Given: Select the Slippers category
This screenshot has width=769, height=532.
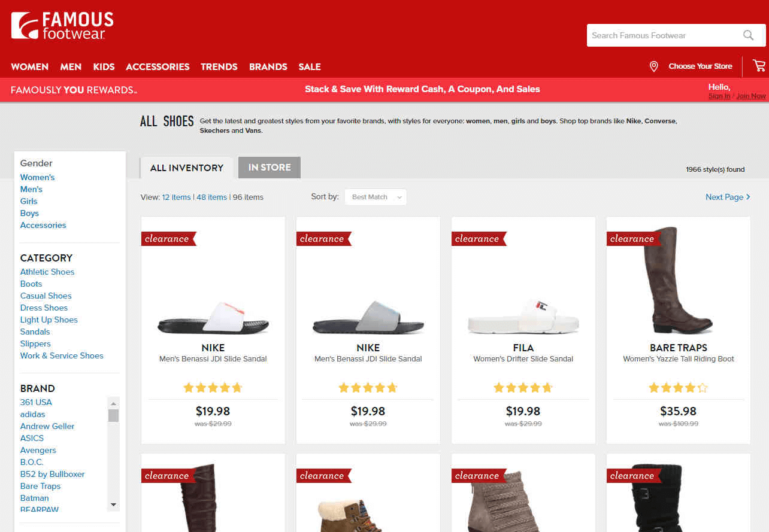Looking at the screenshot, I should 35,343.
